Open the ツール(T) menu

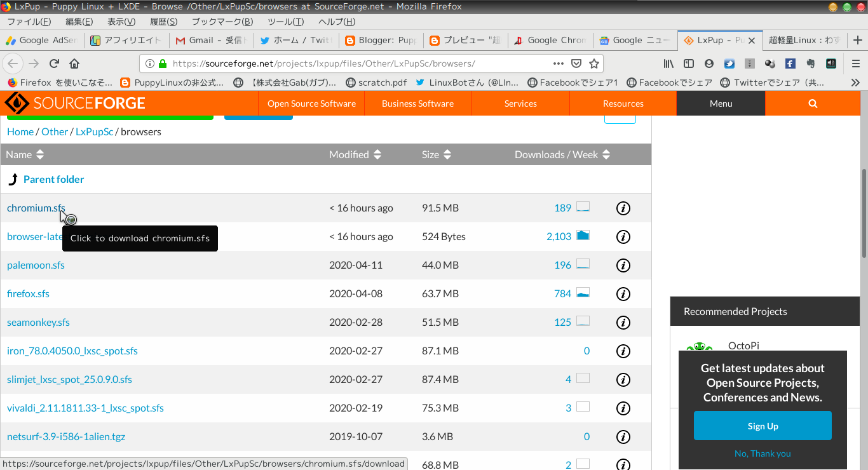coord(286,22)
